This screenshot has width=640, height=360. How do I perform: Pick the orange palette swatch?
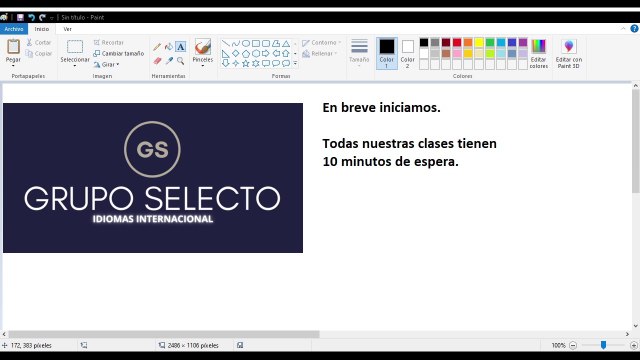click(468, 42)
